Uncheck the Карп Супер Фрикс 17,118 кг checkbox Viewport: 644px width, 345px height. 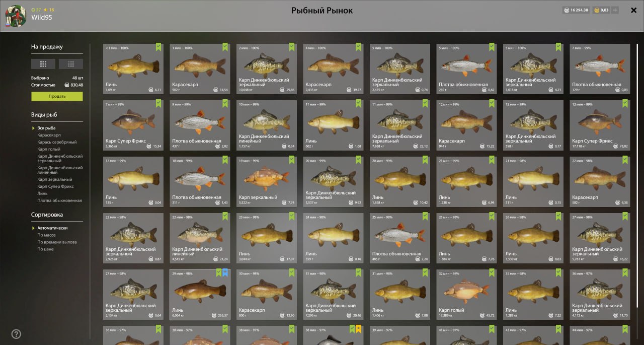(625, 103)
